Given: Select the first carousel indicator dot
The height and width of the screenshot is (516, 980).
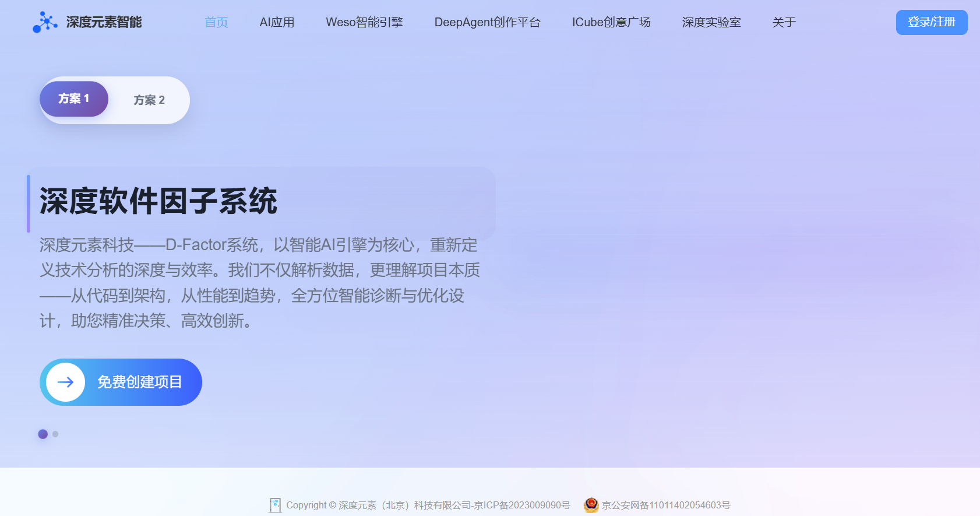Looking at the screenshot, I should coord(43,434).
